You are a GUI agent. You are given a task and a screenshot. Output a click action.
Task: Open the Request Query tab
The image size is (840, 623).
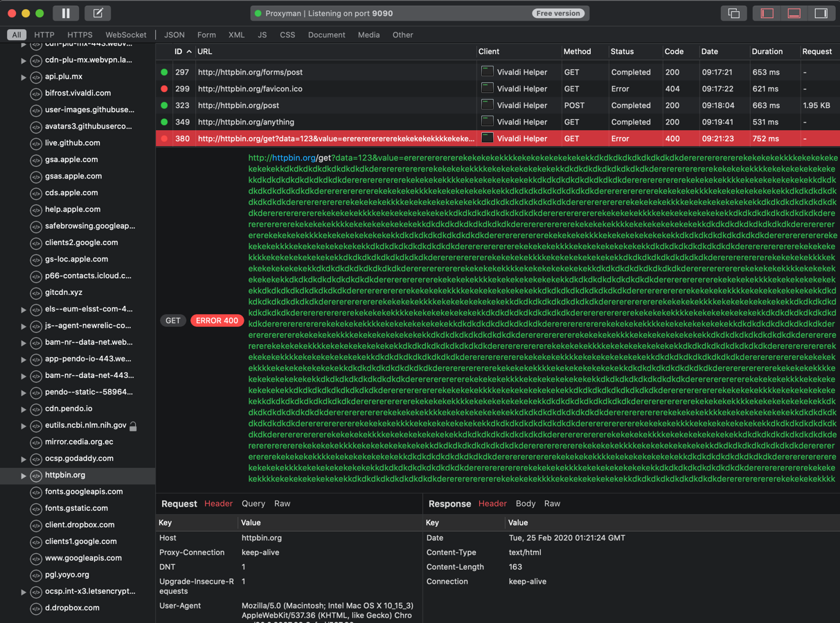(x=253, y=503)
